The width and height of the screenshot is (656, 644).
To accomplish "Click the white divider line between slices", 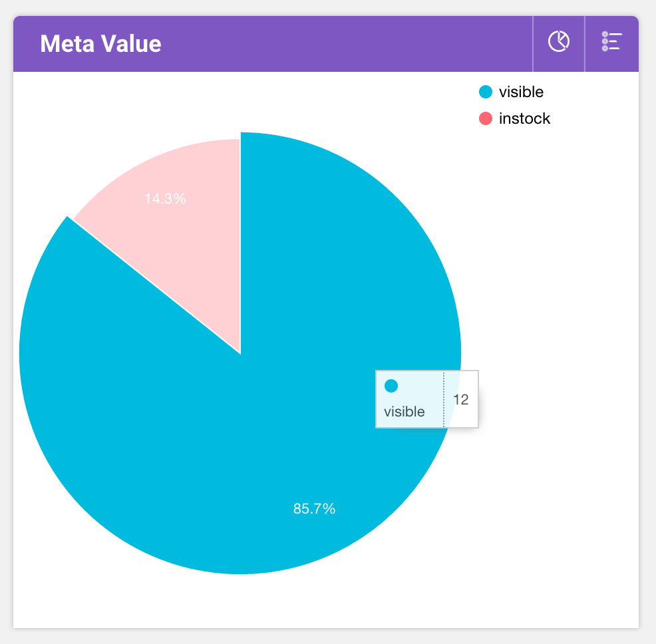I will coord(153,285).
